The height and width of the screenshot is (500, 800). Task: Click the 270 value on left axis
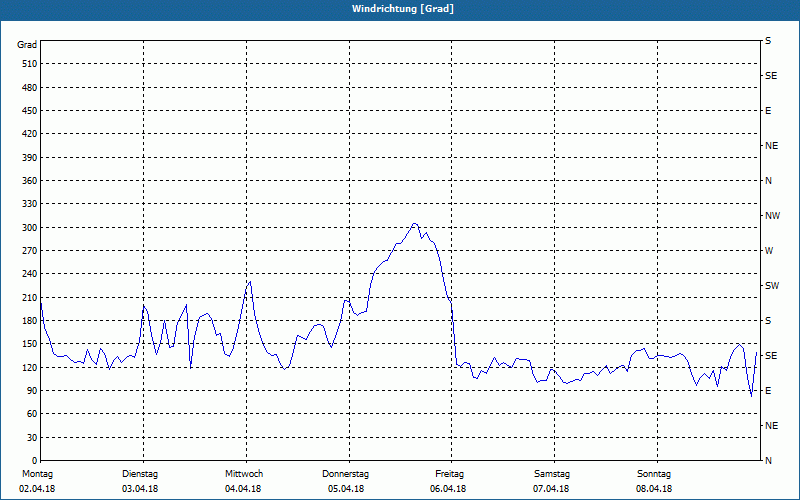click(x=30, y=251)
